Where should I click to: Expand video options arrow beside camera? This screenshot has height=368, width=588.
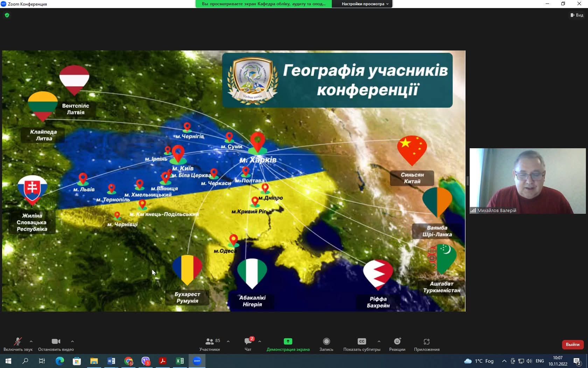click(x=72, y=341)
